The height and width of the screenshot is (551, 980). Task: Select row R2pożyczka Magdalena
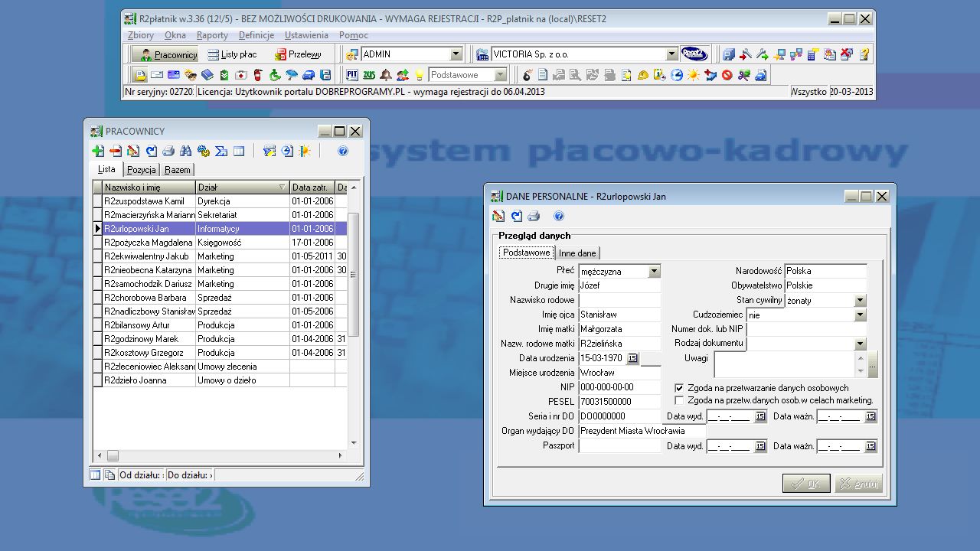[x=220, y=243]
